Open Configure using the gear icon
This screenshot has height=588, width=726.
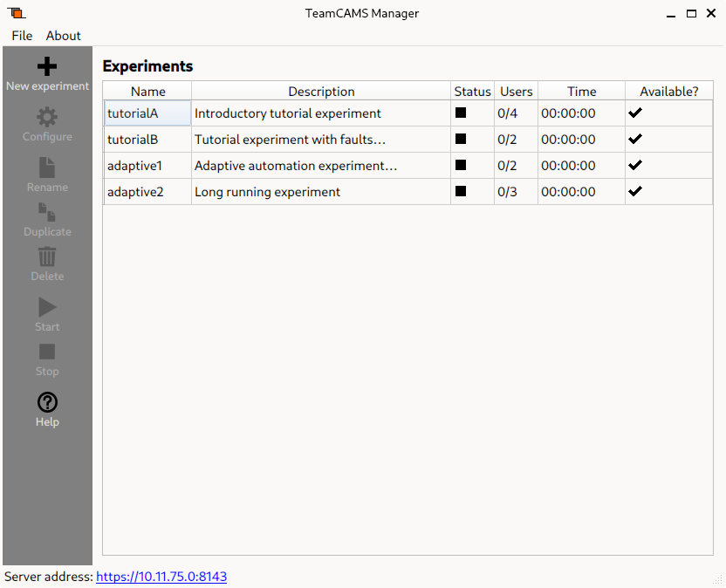pos(47,117)
